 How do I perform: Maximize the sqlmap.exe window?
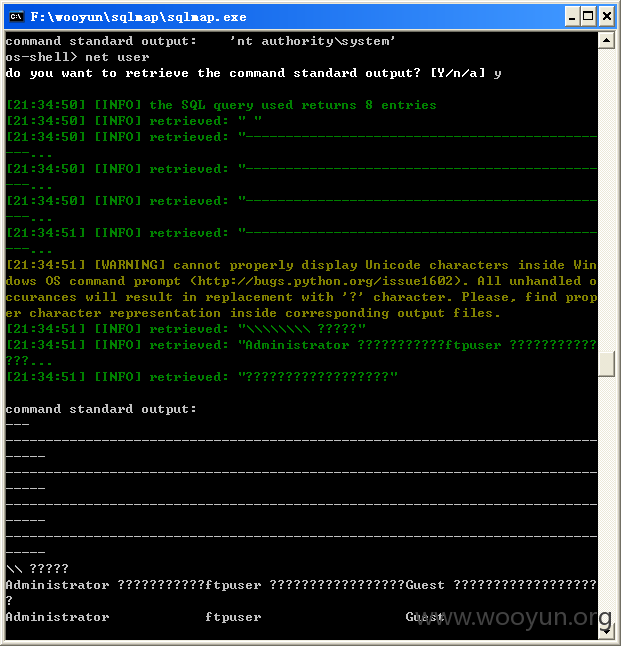point(588,17)
